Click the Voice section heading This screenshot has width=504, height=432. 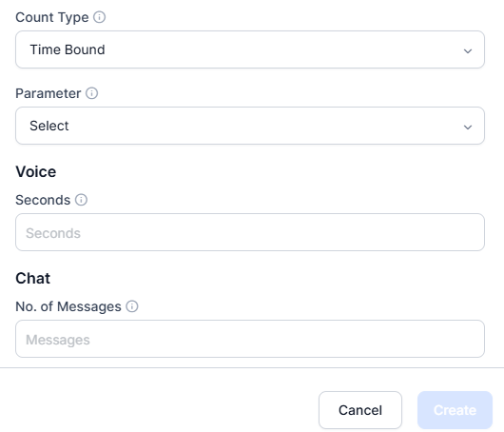[36, 172]
